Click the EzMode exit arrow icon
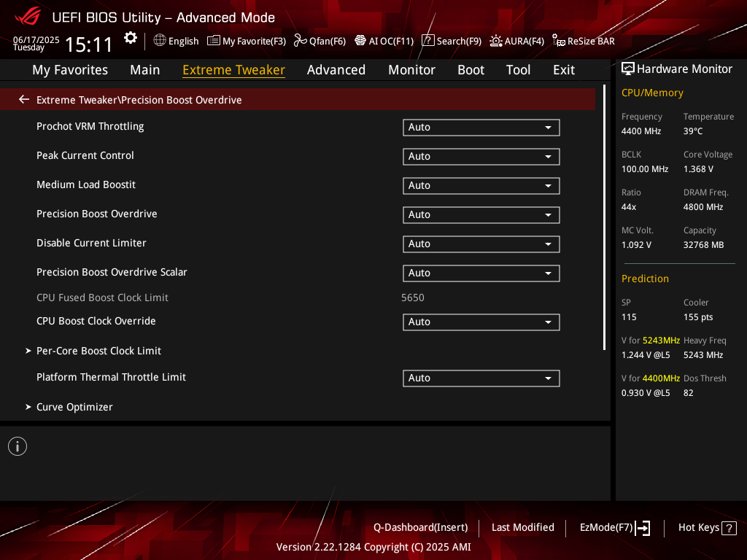 643,528
